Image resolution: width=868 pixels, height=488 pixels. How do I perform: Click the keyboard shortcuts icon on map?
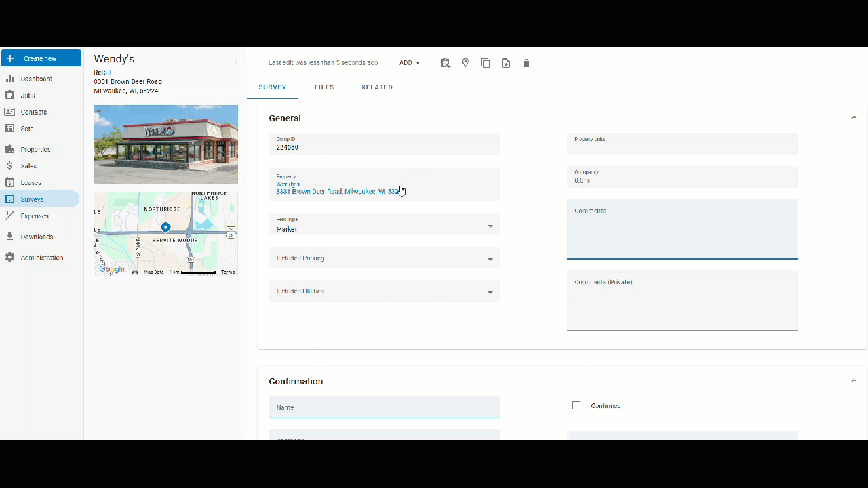[x=135, y=272]
